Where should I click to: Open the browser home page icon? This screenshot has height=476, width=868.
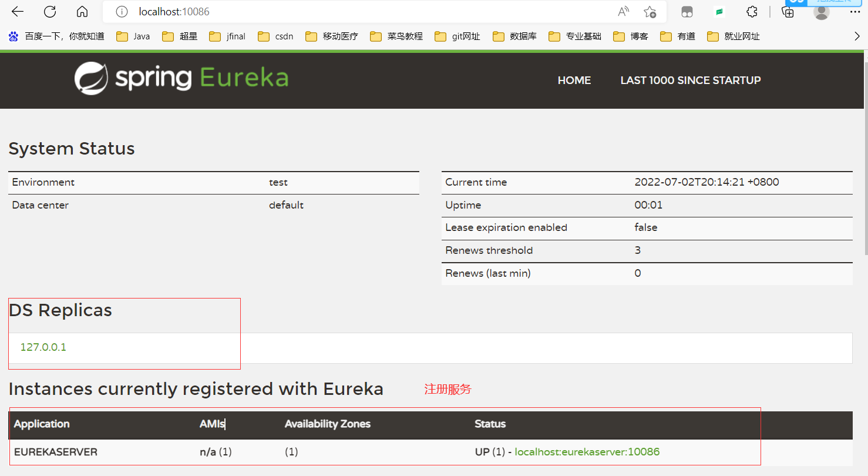[x=82, y=12]
